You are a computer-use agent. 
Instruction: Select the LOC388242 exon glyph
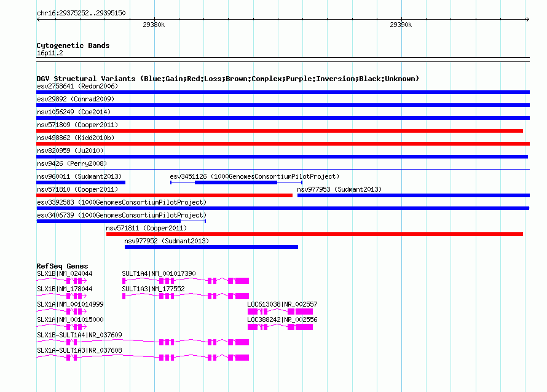click(x=280, y=327)
